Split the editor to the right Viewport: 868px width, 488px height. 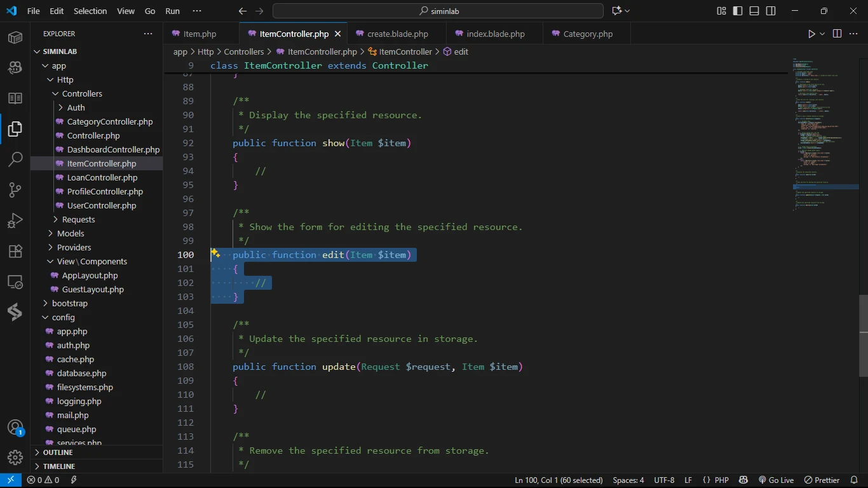click(x=837, y=34)
